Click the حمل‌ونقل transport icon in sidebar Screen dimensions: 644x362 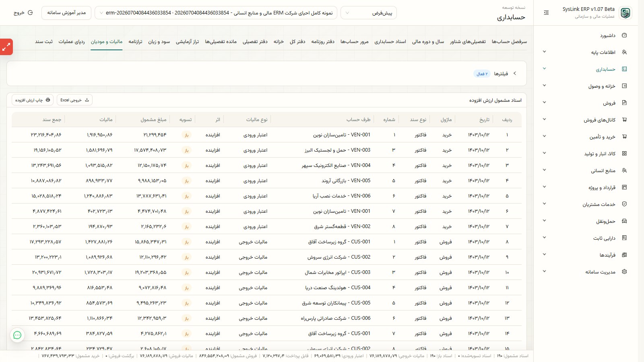[x=624, y=221]
